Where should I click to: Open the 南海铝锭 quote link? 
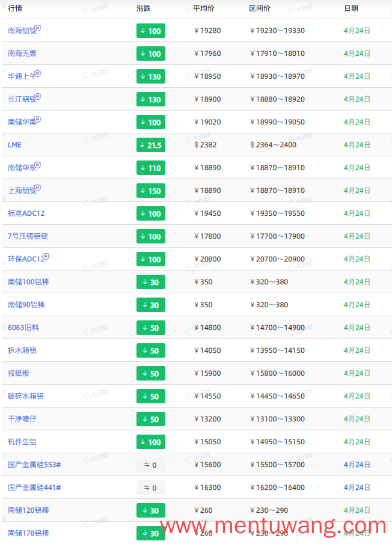click(22, 31)
